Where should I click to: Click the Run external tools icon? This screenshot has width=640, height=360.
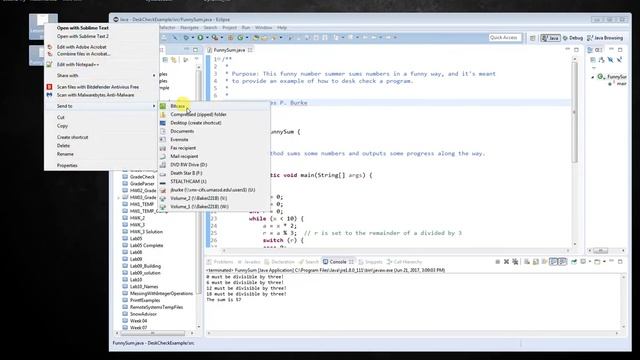(x=215, y=38)
